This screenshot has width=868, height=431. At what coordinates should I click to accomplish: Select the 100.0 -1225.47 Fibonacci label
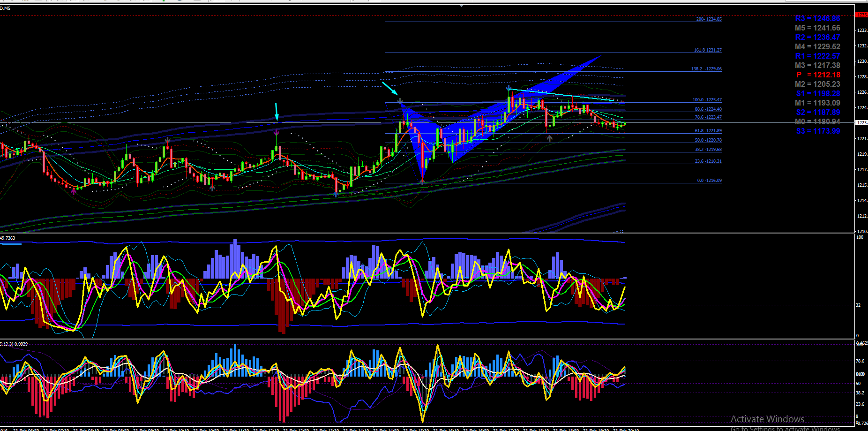(707, 100)
